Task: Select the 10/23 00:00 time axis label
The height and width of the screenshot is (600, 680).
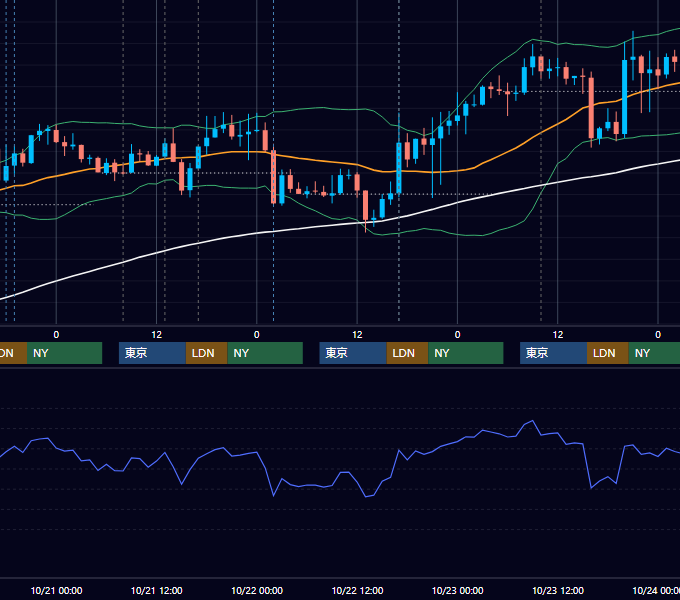Action: point(458,590)
